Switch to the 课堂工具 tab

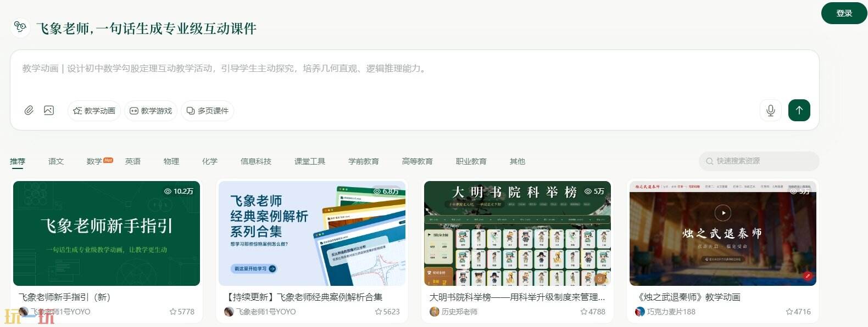pos(310,161)
